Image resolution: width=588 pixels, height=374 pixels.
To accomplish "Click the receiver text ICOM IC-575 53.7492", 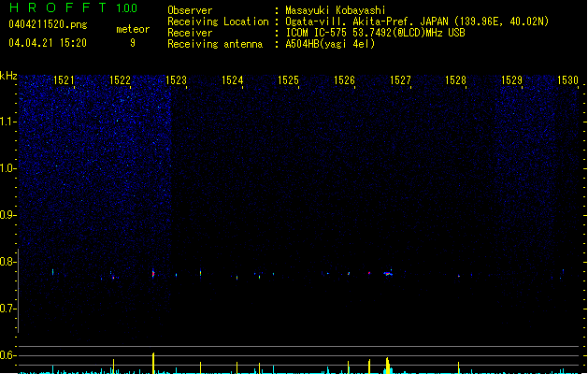I will (x=376, y=33).
